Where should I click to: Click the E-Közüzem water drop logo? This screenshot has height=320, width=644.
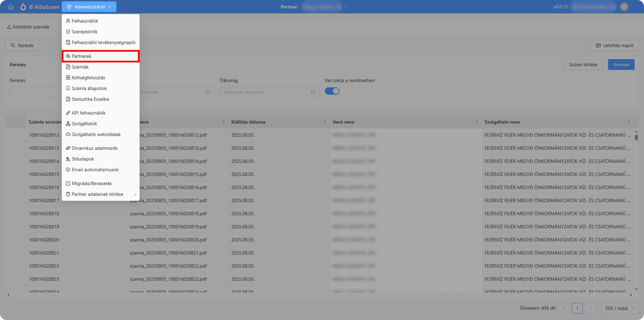23,7
